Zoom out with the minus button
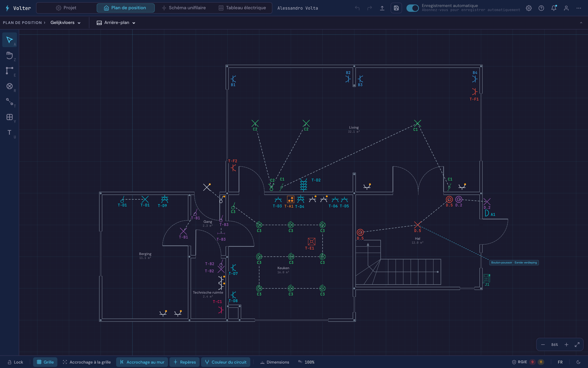Image resolution: width=588 pixels, height=368 pixels. (x=543, y=345)
